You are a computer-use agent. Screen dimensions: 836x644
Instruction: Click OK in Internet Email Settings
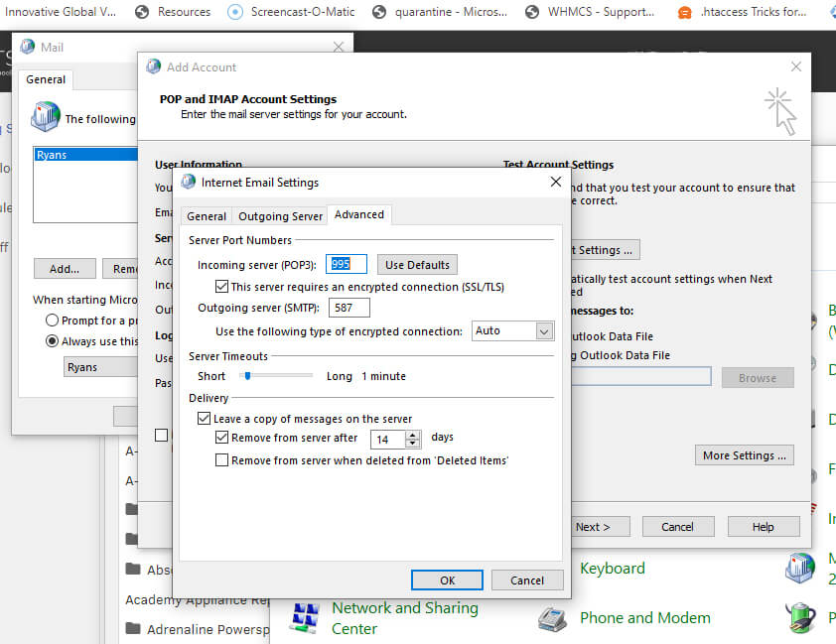(x=447, y=580)
